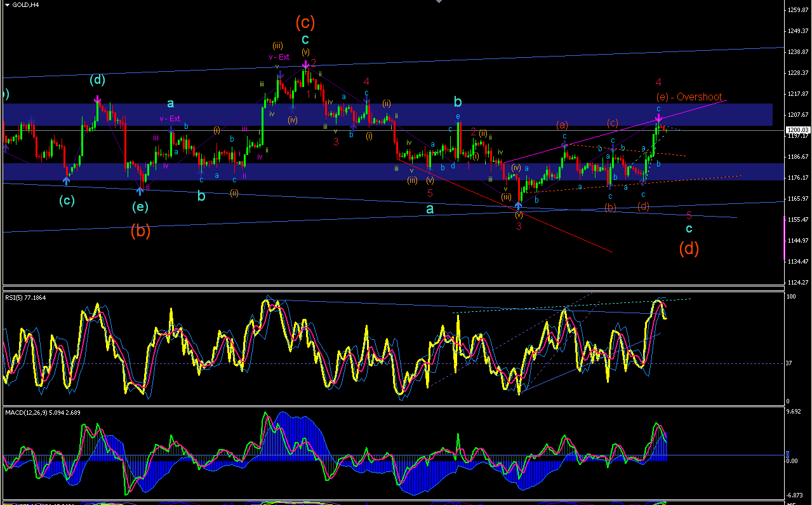Click the 1217.87 price scale value

[798, 93]
